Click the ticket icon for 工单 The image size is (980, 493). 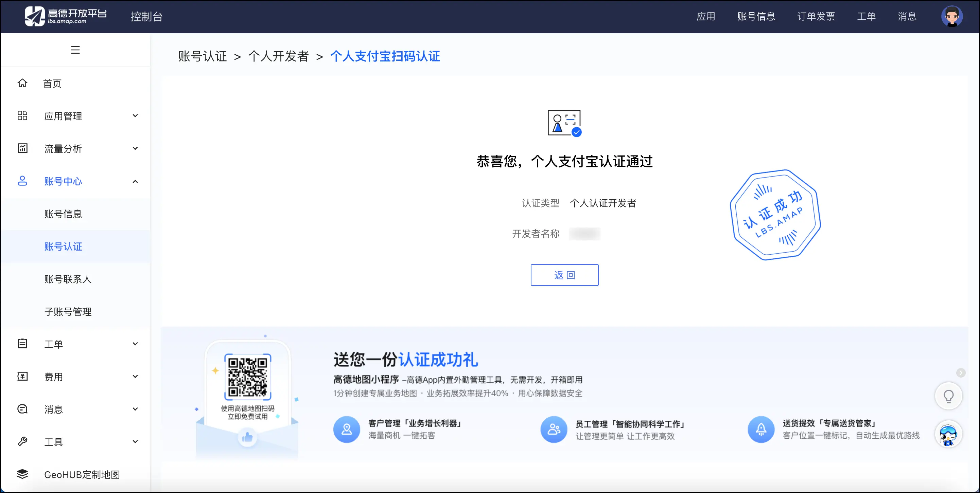tap(22, 344)
